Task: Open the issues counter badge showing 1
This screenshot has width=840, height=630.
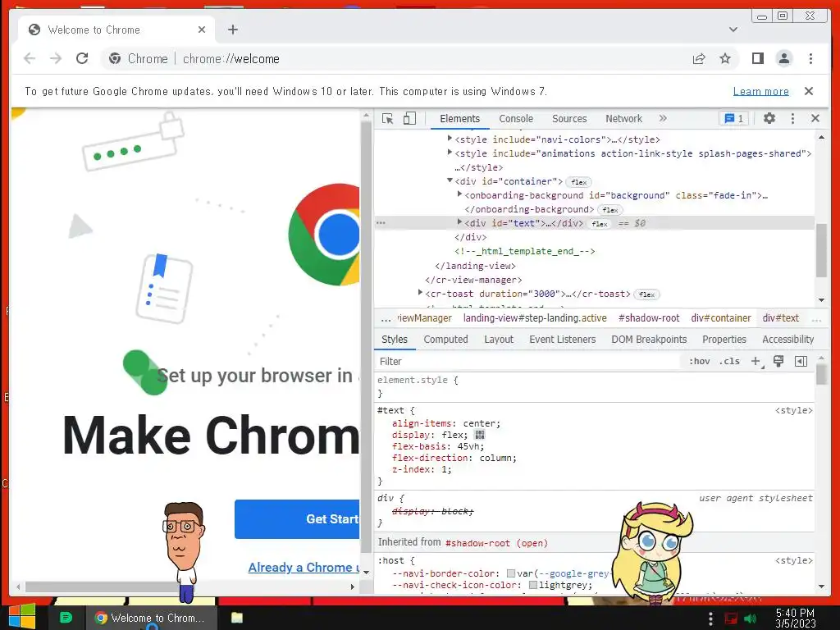Action: 734,118
